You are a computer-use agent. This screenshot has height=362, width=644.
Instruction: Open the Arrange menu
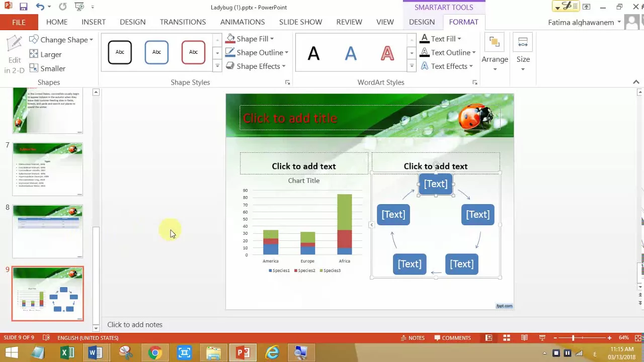point(495,53)
